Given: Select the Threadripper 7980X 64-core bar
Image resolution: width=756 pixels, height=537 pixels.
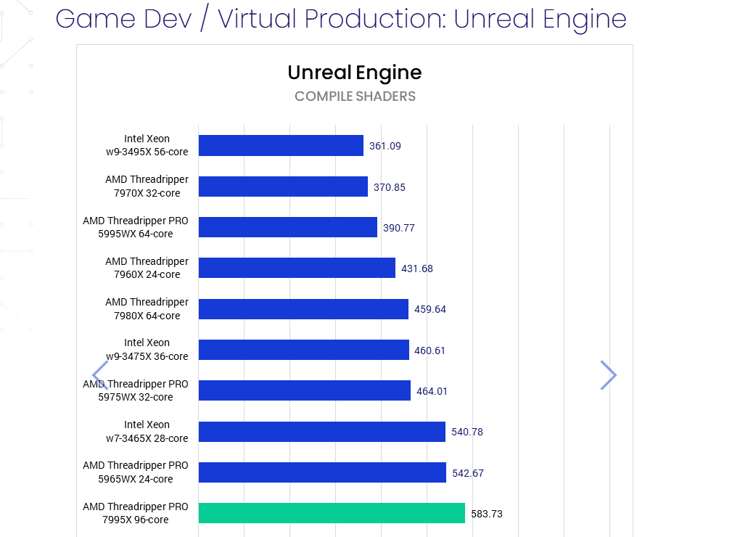Looking at the screenshot, I should click(303, 309).
